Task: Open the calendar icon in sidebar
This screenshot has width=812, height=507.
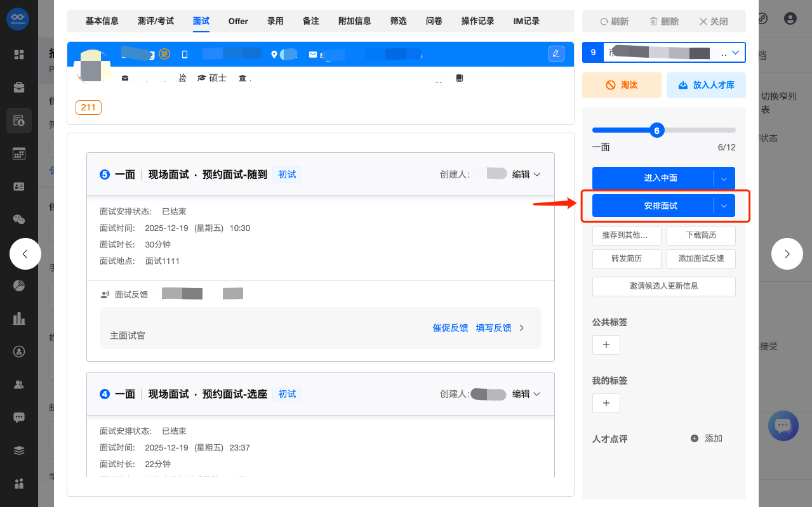Action: (x=19, y=154)
